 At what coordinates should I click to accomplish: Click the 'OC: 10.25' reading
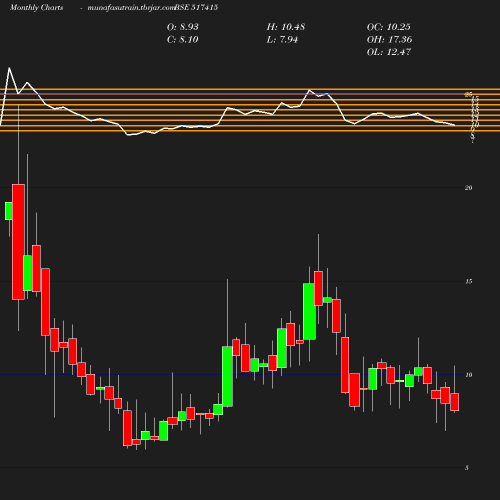tap(389, 27)
